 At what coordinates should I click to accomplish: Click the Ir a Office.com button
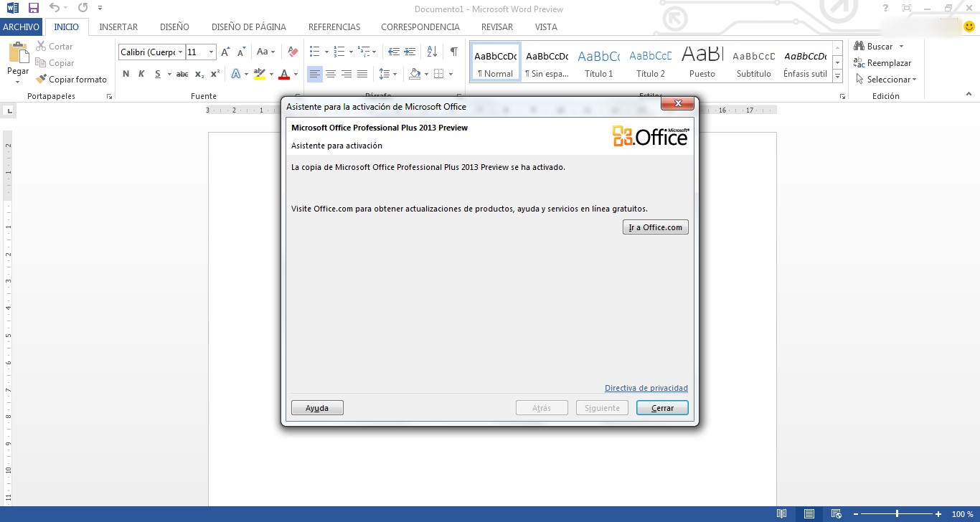(x=656, y=227)
